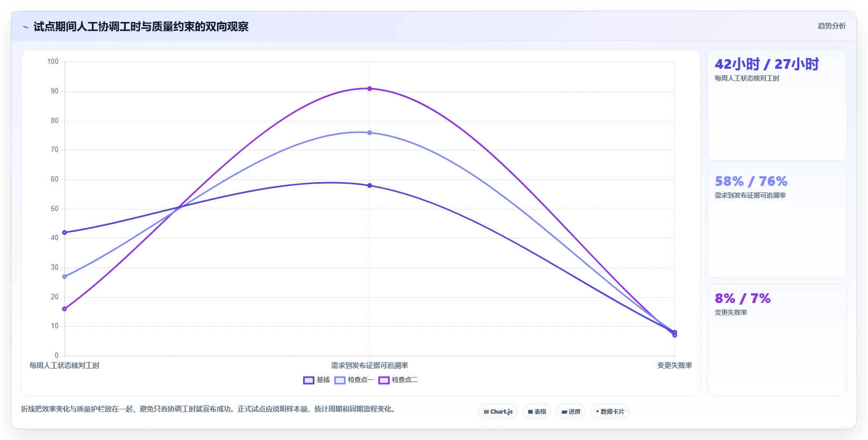This screenshot has width=868, height=440.
Task: Open the 58% / 76% card
Action: (x=777, y=222)
